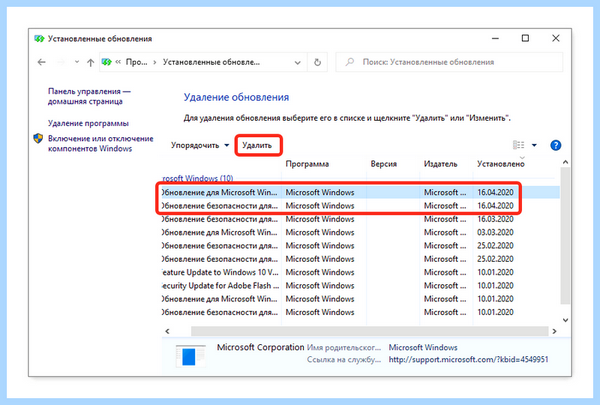Click the vertical scrollbar down arrow
The height and width of the screenshot is (405, 600).
565,320
